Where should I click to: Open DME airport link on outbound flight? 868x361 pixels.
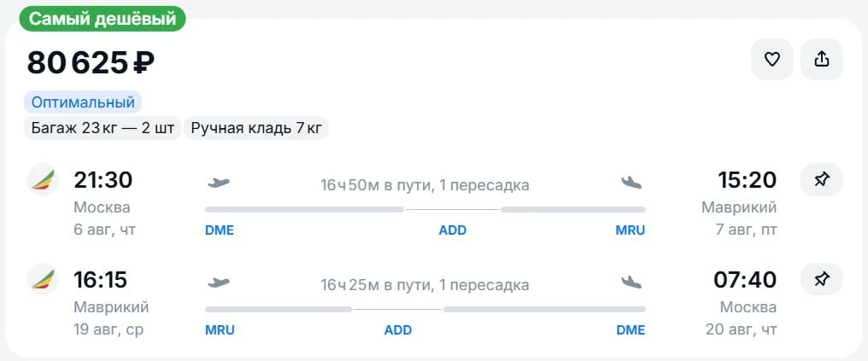click(220, 230)
